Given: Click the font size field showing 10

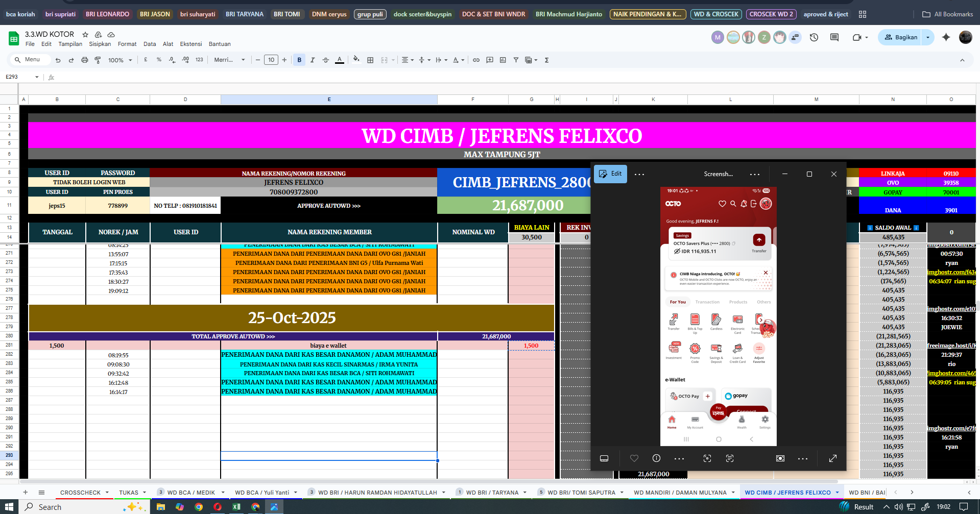Looking at the screenshot, I should pyautogui.click(x=271, y=60).
